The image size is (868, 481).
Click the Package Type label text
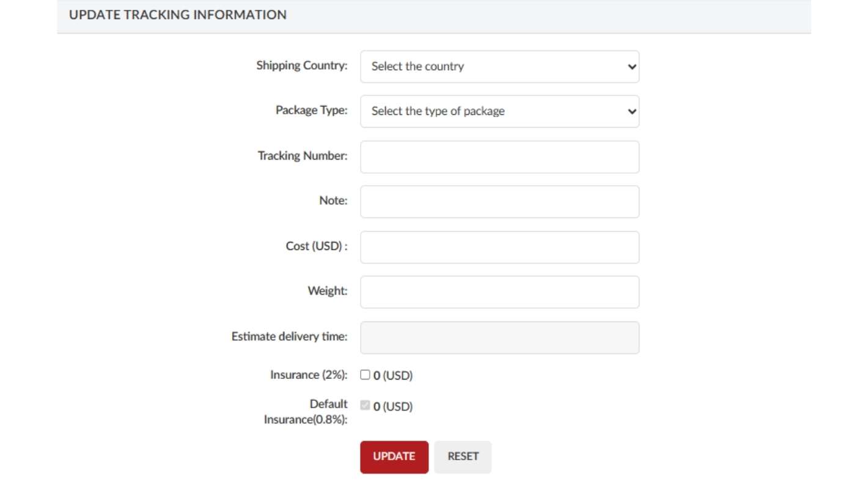tap(311, 110)
